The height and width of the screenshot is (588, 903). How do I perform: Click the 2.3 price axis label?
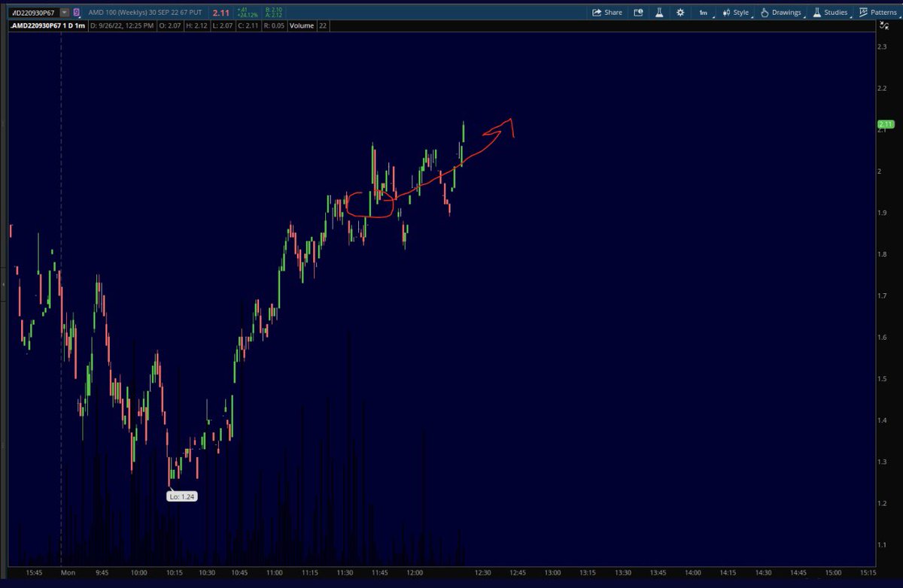pos(883,47)
